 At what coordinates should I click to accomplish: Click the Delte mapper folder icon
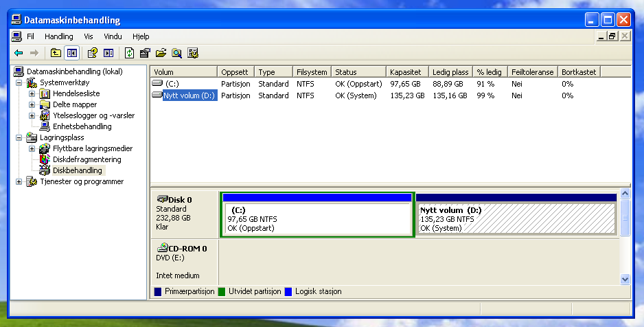coord(45,104)
